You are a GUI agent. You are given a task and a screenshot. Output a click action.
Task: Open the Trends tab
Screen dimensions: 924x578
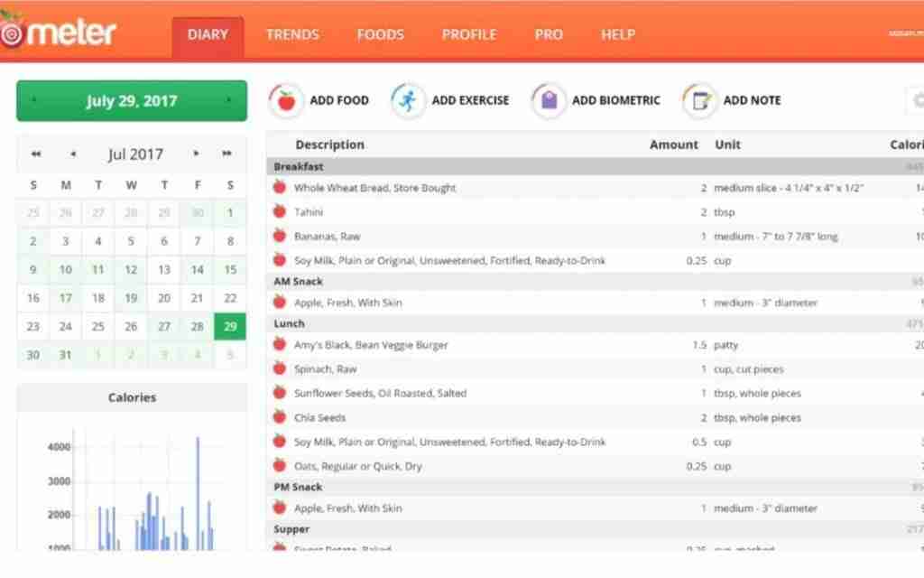pyautogui.click(x=292, y=35)
